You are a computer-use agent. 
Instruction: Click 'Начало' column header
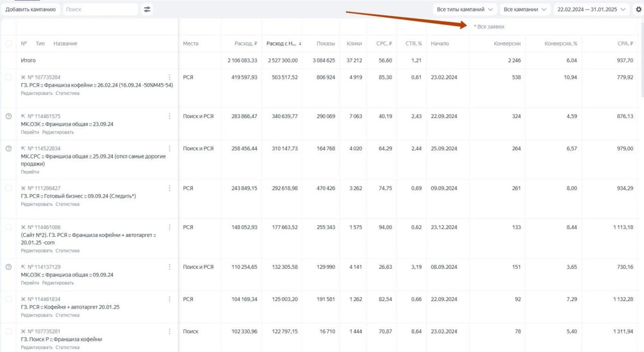[x=440, y=44]
